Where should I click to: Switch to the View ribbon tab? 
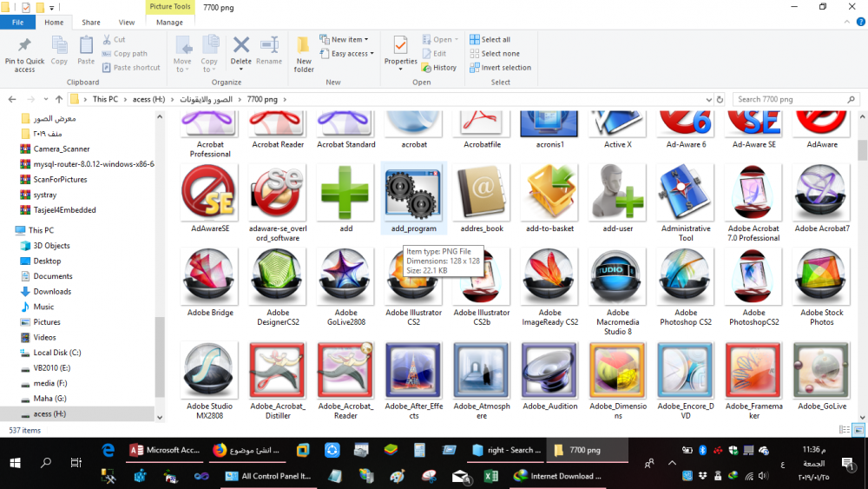(126, 23)
